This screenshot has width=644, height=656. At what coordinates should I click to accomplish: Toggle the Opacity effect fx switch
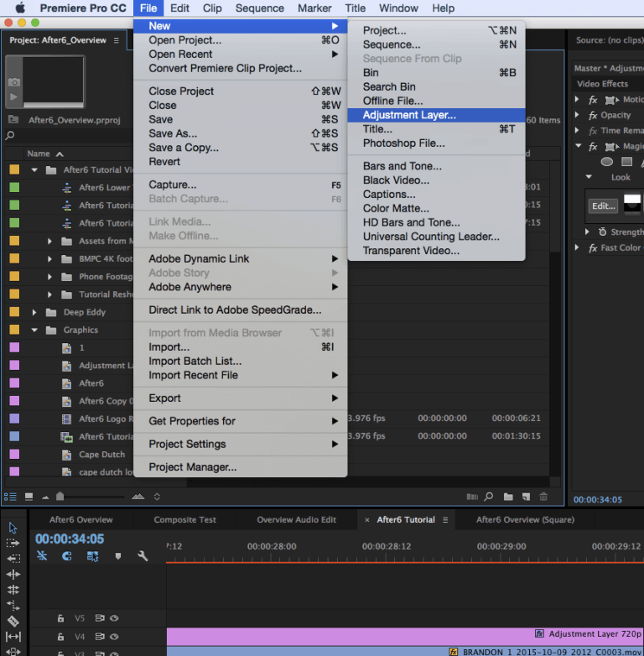[593, 115]
